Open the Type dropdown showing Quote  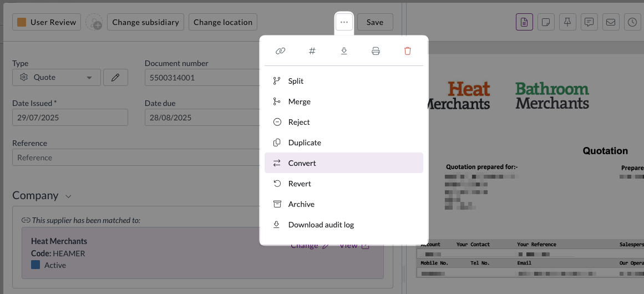coord(57,78)
